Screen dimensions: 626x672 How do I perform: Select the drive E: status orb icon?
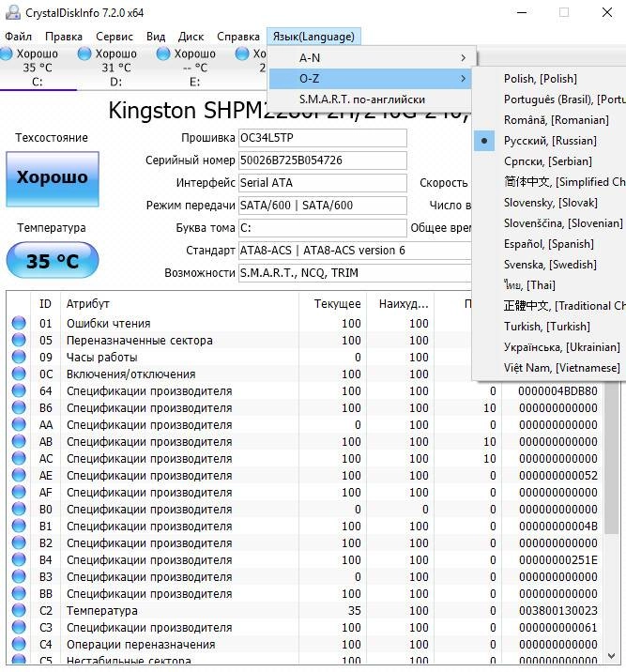click(163, 54)
